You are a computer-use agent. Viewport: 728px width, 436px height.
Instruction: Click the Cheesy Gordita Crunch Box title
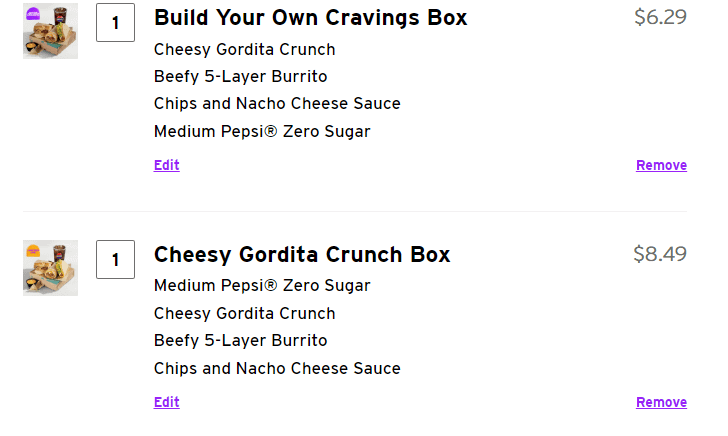pos(302,254)
